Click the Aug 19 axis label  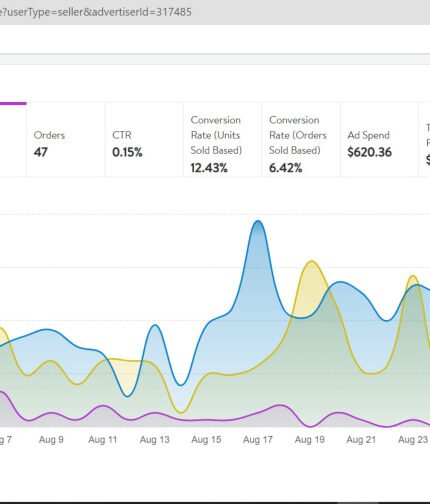click(x=310, y=440)
